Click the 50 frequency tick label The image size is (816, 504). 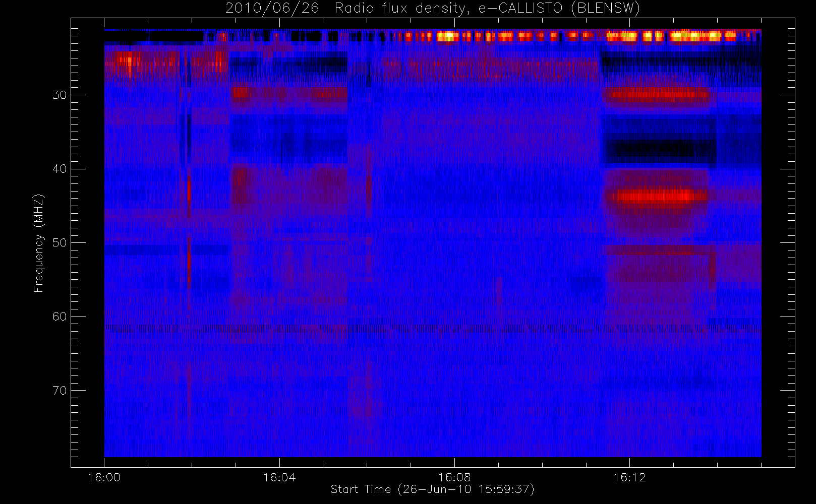(60, 243)
